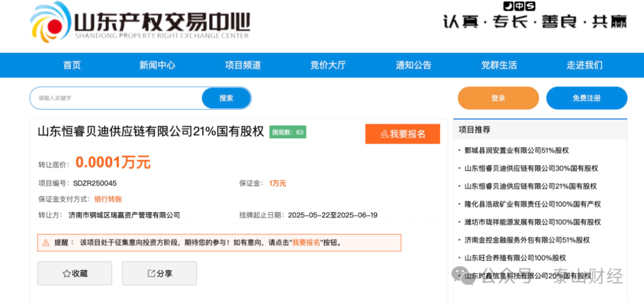Open the 党群生活 navigation item
Image resolution: width=644 pixels, height=302 pixels.
coord(499,65)
